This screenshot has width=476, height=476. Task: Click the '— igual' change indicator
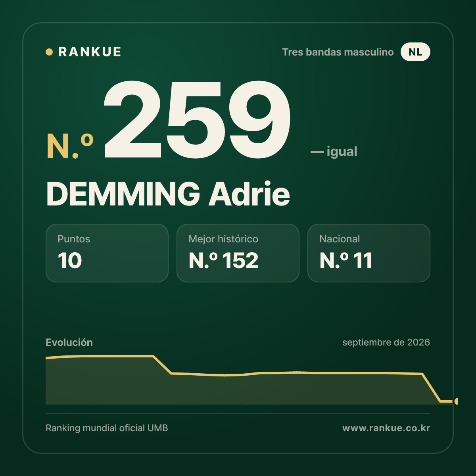334,152
